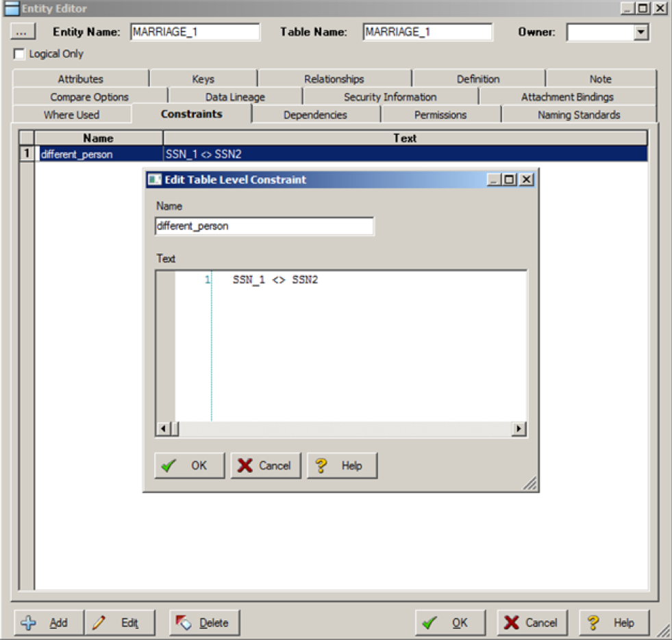The width and height of the screenshot is (672, 640).
Task: Cancel the Edit Table Level Constraint dialog
Action: (265, 465)
